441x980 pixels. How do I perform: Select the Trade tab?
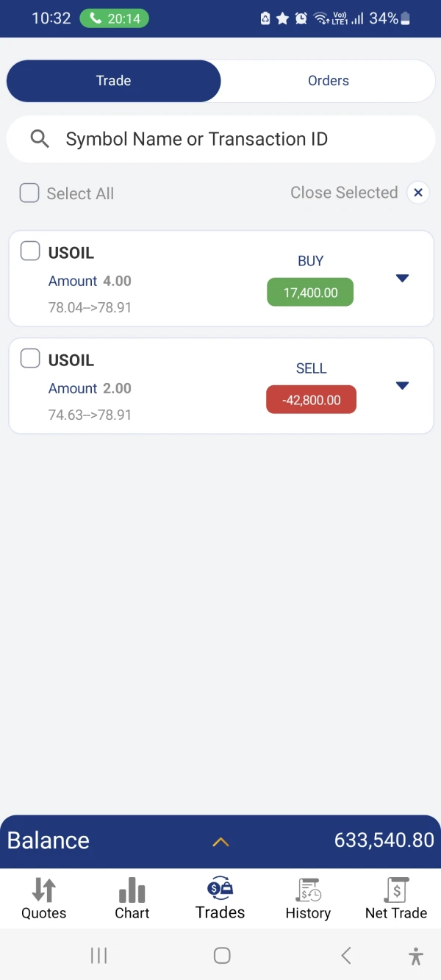point(113,81)
